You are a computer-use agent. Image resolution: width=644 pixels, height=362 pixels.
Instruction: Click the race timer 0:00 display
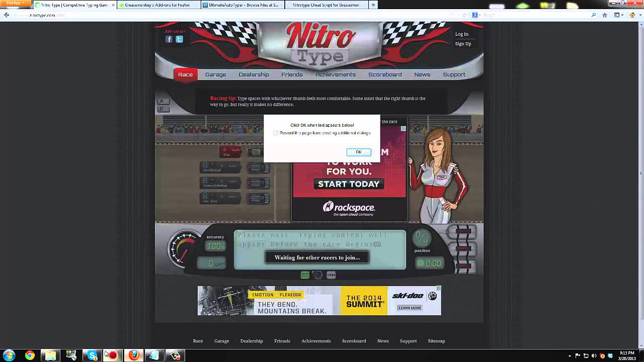[430, 263]
